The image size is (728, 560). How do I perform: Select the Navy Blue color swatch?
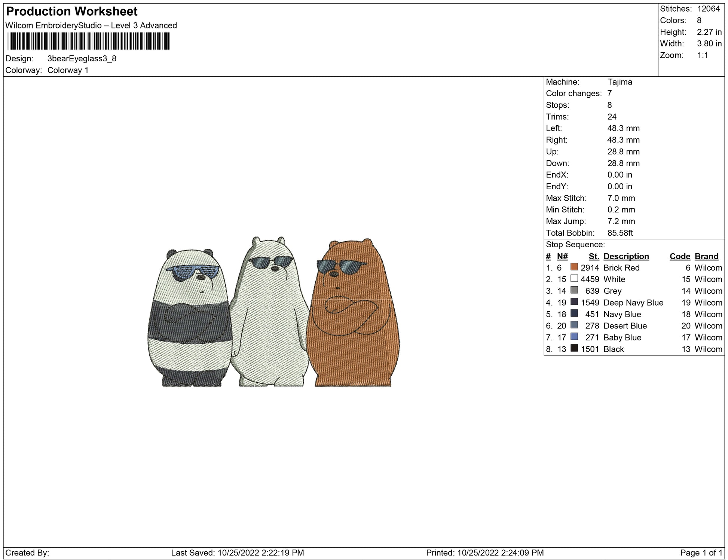[574, 313]
